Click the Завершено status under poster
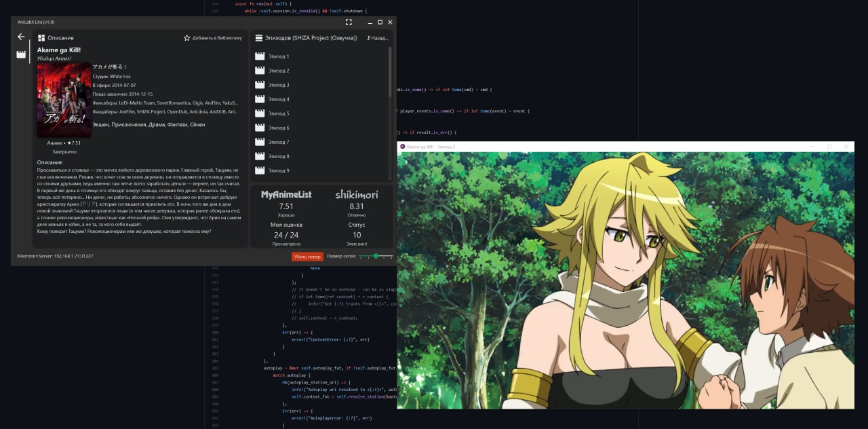 tap(64, 152)
